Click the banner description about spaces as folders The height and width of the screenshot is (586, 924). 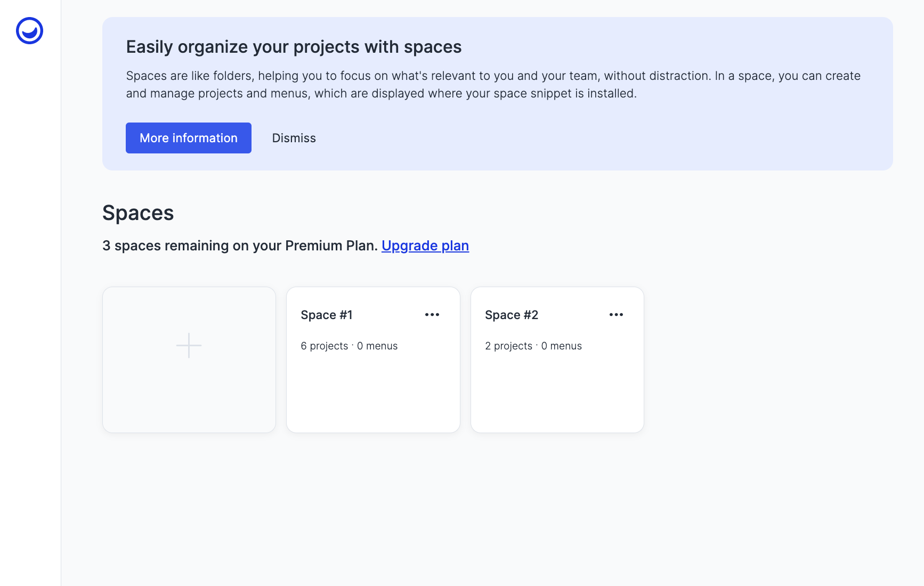tap(493, 85)
